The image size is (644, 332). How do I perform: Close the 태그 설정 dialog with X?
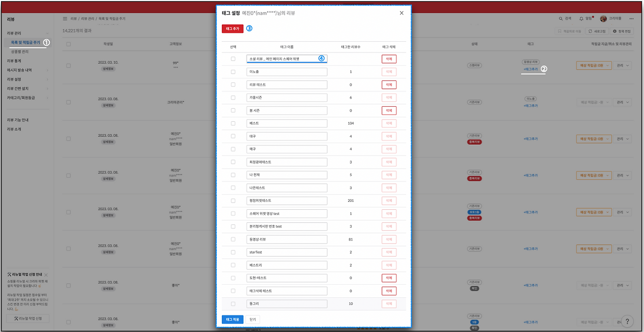coord(401,13)
